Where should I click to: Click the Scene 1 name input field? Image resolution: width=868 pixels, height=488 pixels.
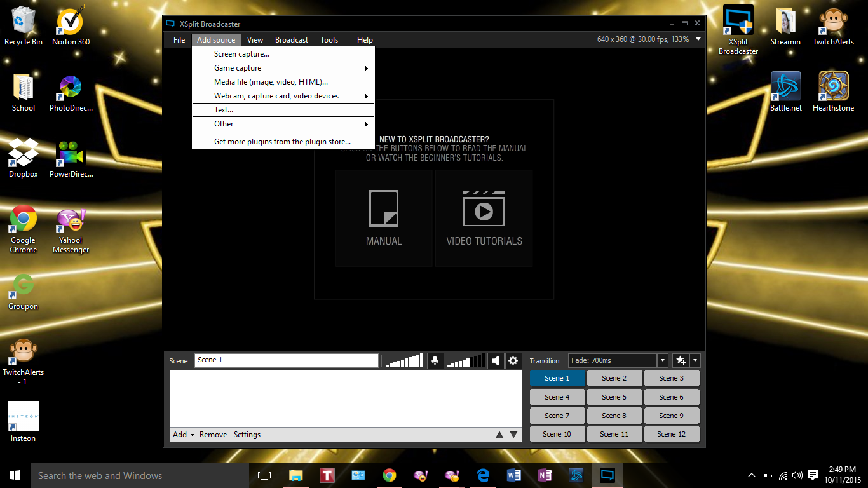point(287,360)
